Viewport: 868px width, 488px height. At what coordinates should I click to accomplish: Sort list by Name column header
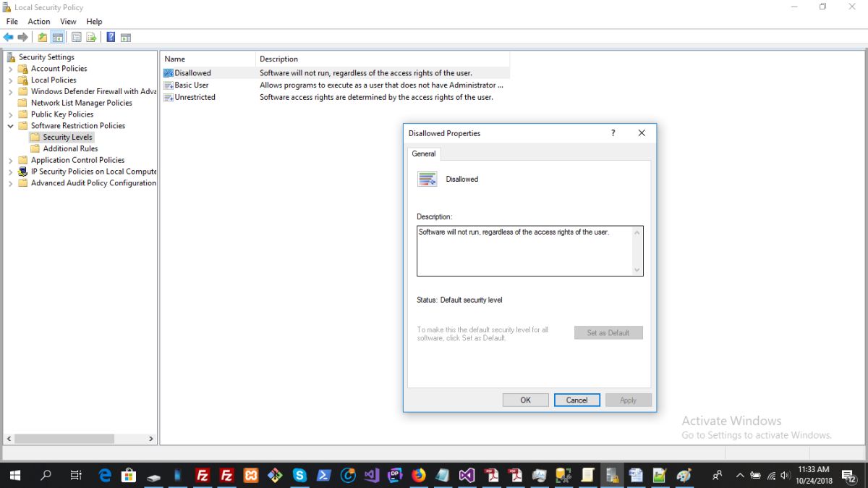208,59
